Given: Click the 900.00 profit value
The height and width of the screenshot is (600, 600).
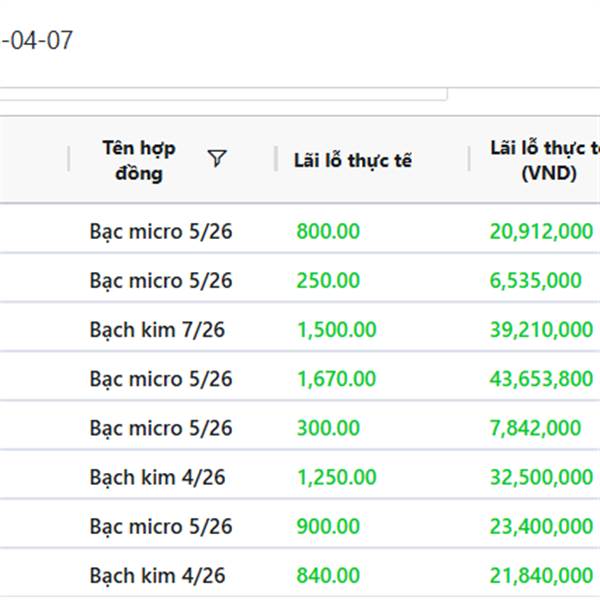Looking at the screenshot, I should click(x=327, y=526).
